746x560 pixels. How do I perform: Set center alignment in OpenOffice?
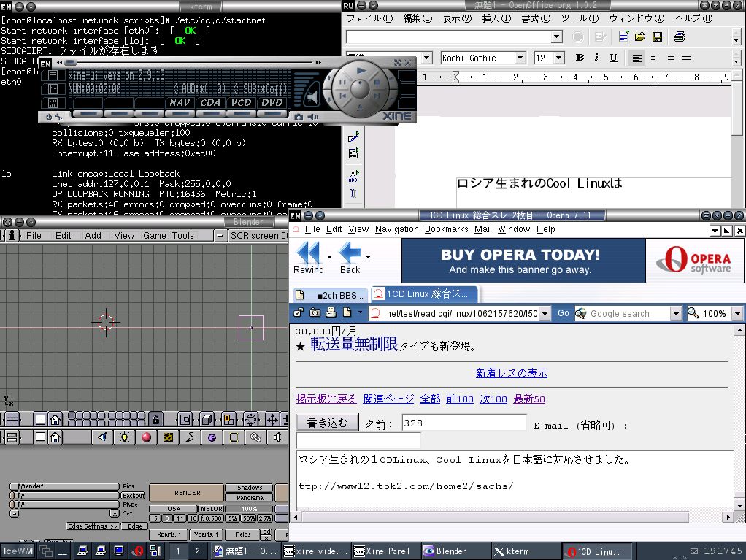[653, 58]
